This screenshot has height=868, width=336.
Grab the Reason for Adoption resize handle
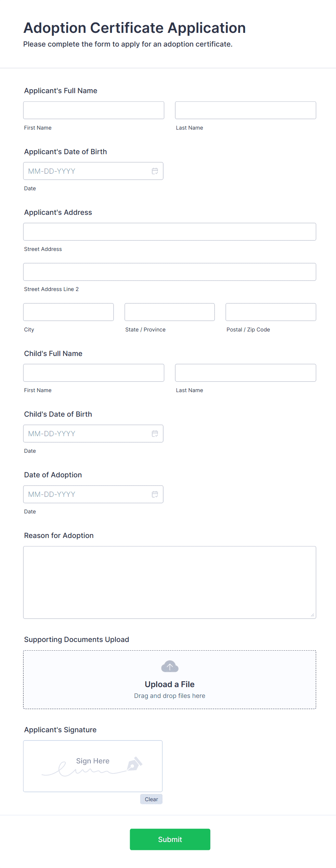313,615
